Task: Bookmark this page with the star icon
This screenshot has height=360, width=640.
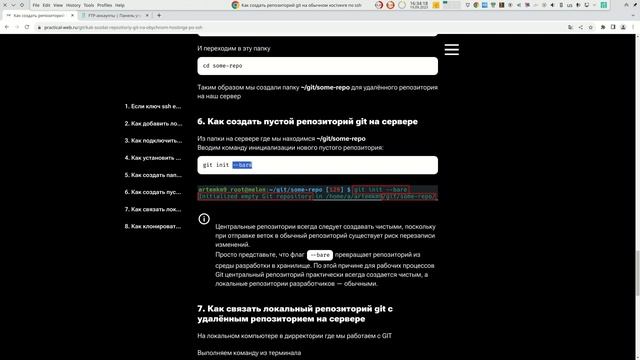Action: [591, 27]
